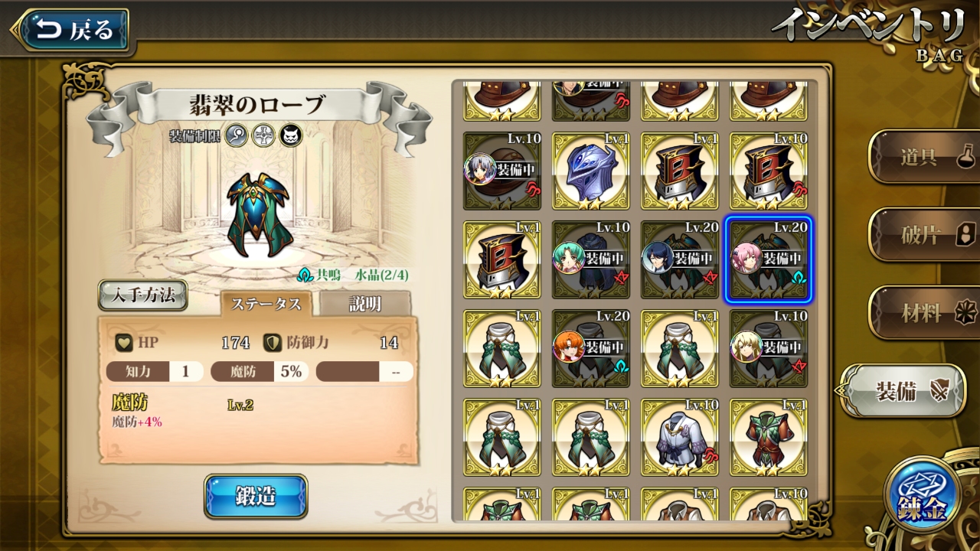Select the Lv.20 robe equipped by blue-haired character

pos(679,260)
